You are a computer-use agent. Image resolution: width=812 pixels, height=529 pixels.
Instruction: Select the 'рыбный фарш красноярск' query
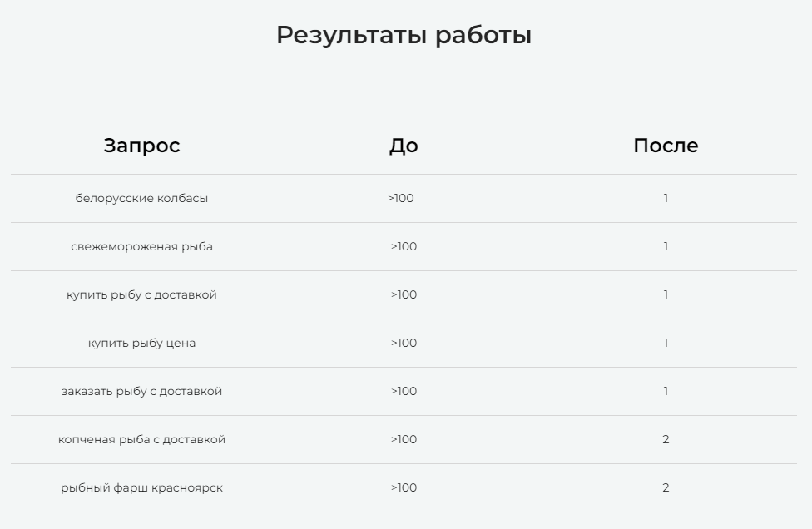point(141,487)
